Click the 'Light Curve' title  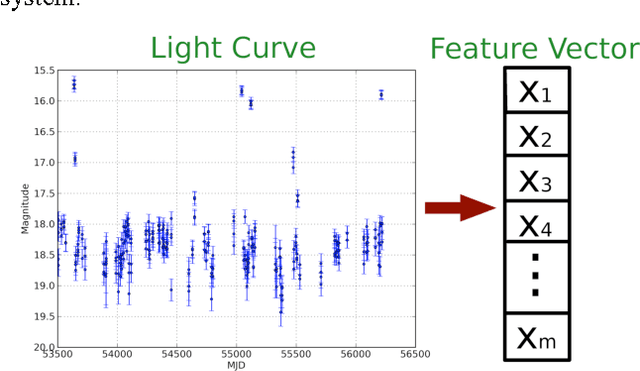pyautogui.click(x=233, y=49)
